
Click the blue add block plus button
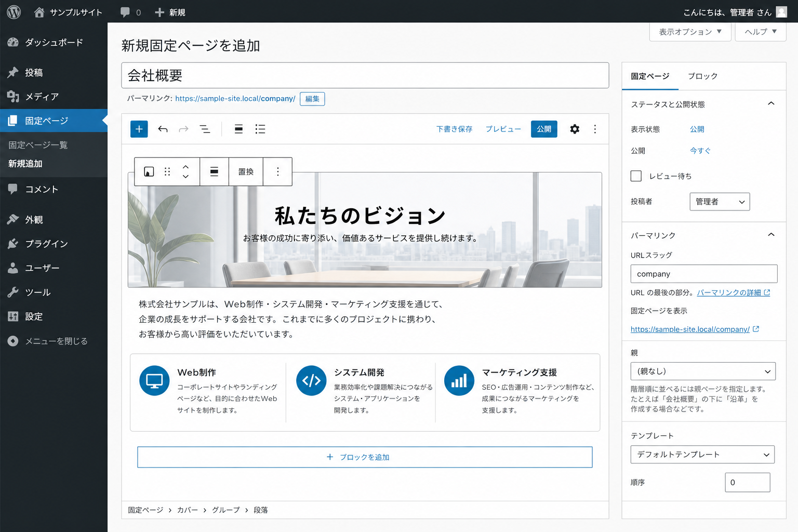(x=139, y=129)
